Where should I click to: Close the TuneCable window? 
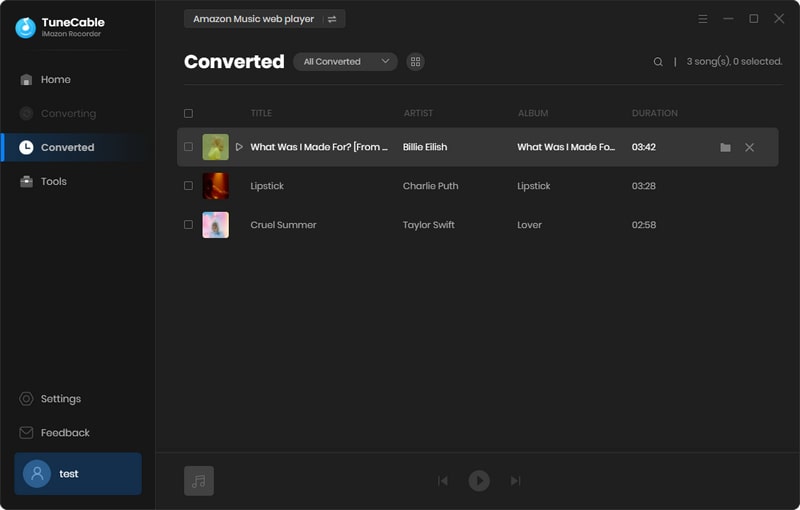point(779,19)
